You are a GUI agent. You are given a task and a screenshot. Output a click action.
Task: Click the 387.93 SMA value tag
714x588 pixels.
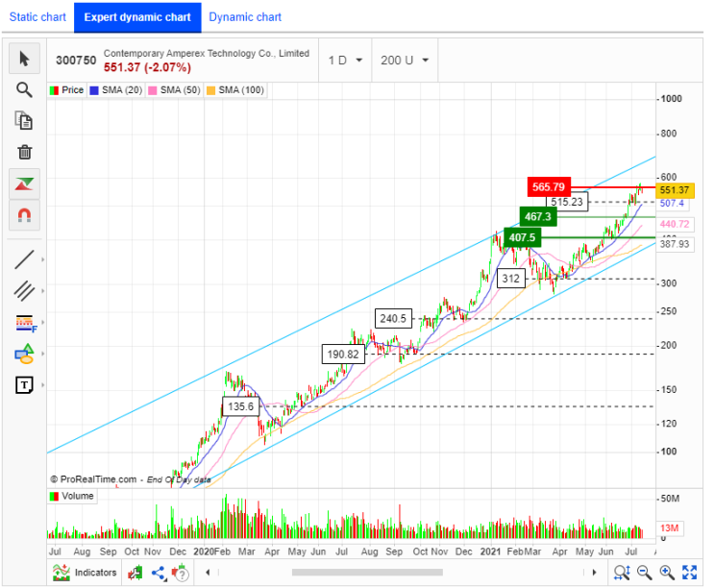pos(675,244)
